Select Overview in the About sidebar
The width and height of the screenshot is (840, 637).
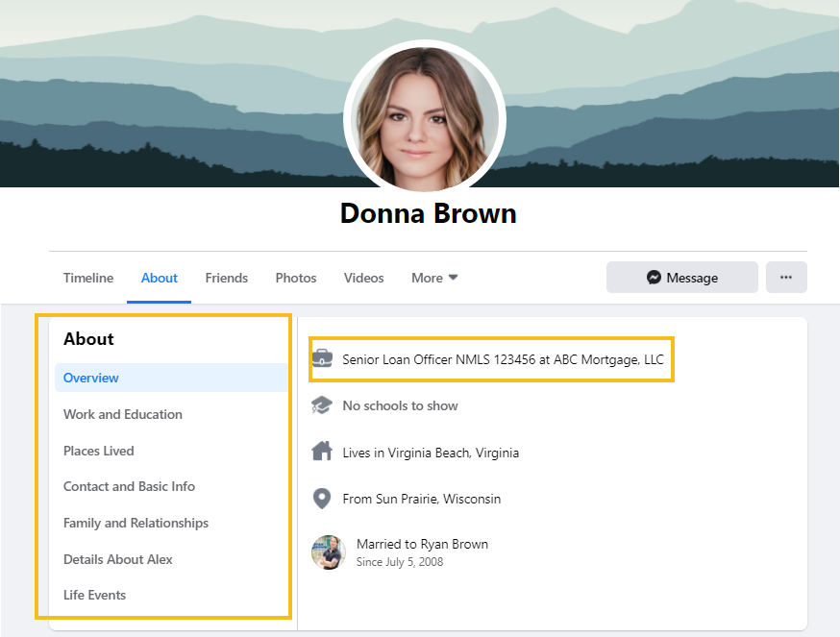(90, 378)
